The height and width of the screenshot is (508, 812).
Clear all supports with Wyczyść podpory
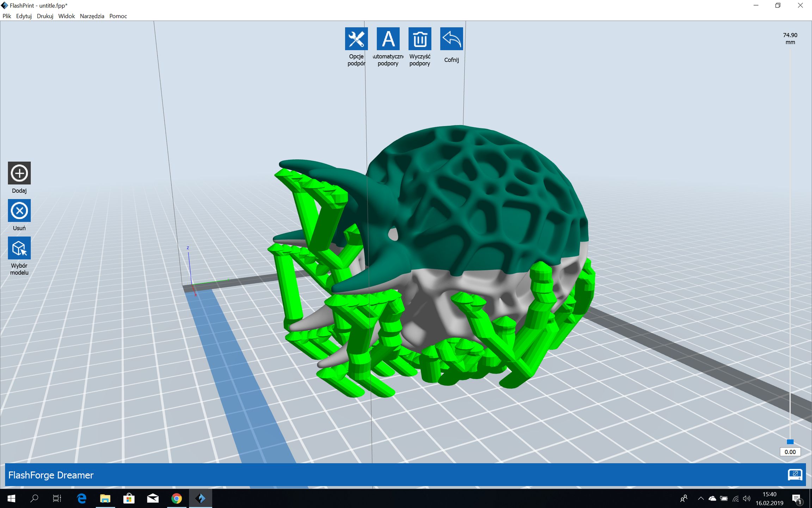click(x=420, y=39)
